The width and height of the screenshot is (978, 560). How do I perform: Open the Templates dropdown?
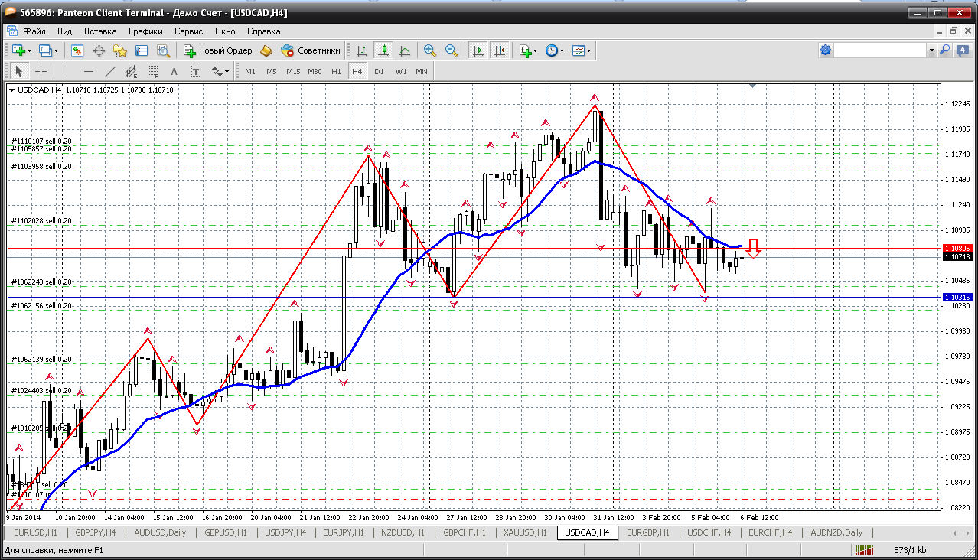pyautogui.click(x=582, y=50)
